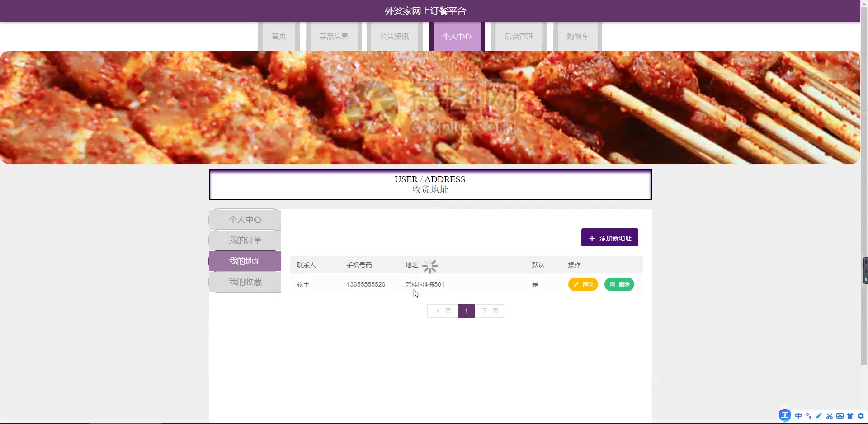Open 我的订单 in the side menu
The image size is (868, 424).
tap(245, 240)
